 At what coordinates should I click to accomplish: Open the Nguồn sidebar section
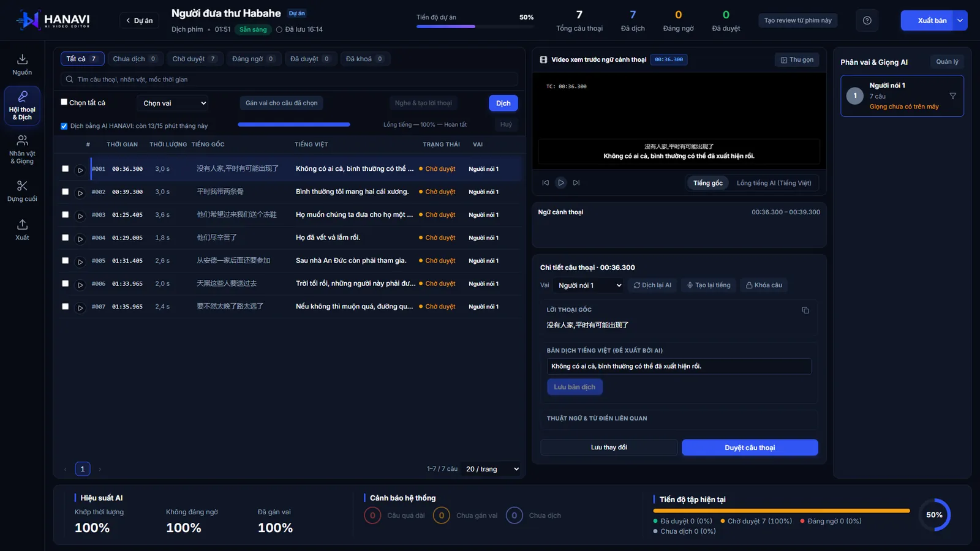point(22,64)
